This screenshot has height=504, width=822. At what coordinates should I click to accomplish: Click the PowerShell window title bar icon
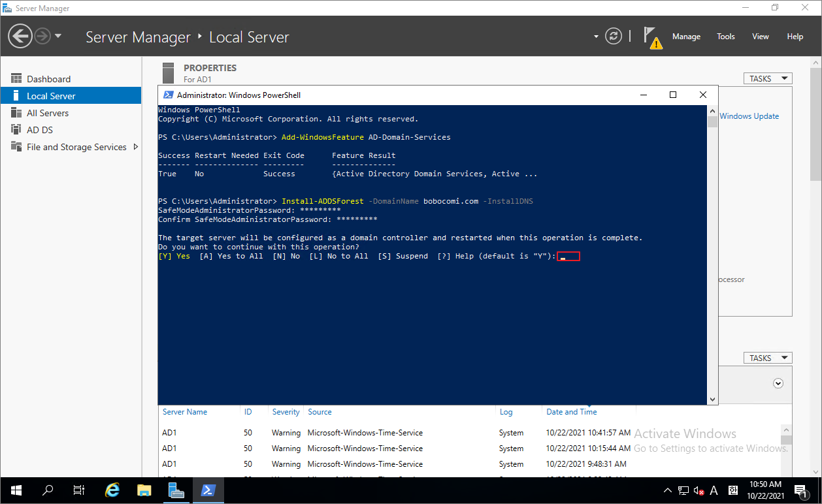(168, 95)
